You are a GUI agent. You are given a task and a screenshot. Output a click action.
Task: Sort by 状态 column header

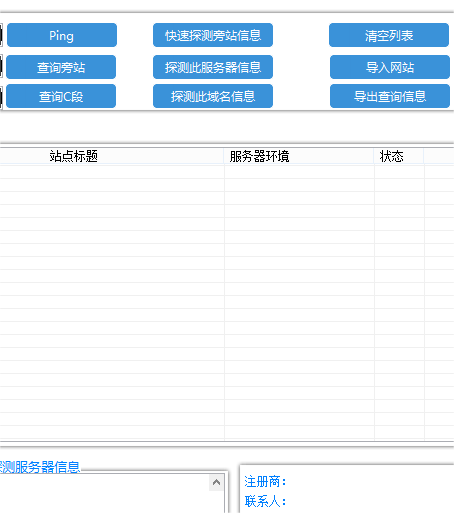point(399,156)
